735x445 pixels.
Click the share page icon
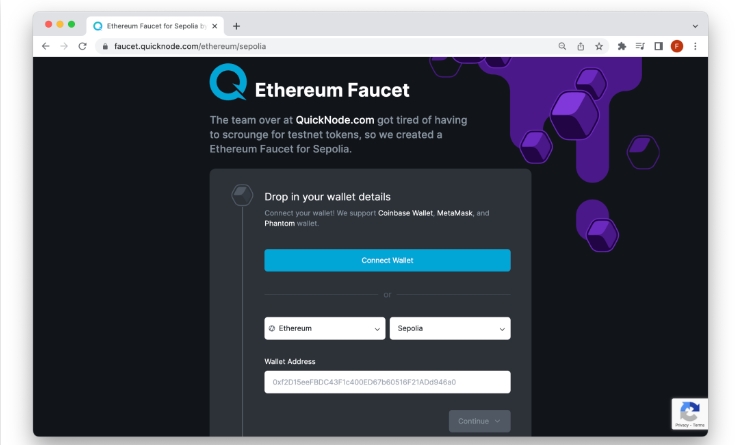pos(581,46)
